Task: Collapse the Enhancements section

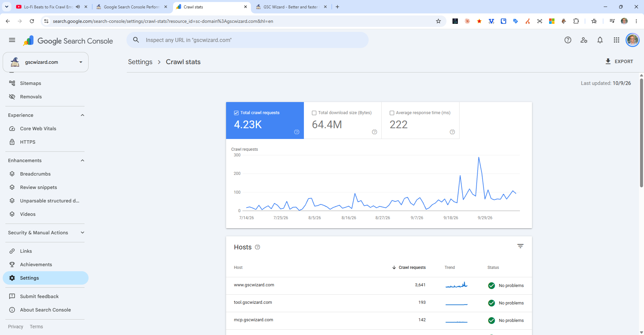Action: 83,160
